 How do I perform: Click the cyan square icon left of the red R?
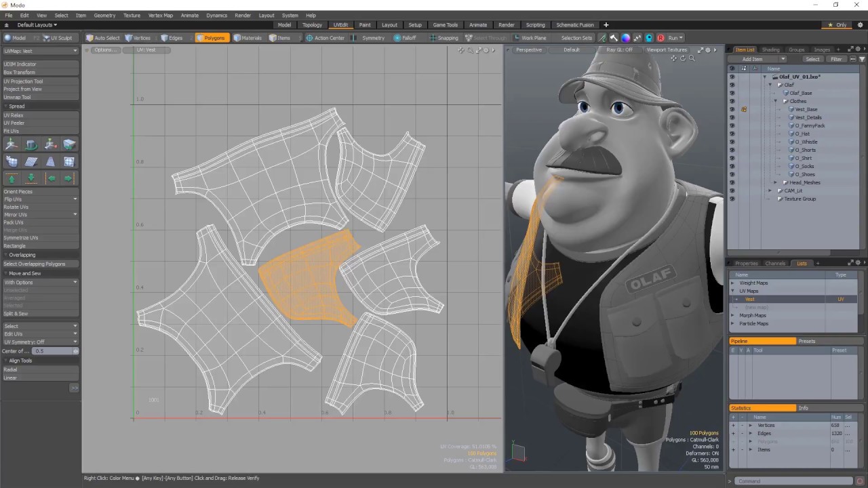(649, 38)
